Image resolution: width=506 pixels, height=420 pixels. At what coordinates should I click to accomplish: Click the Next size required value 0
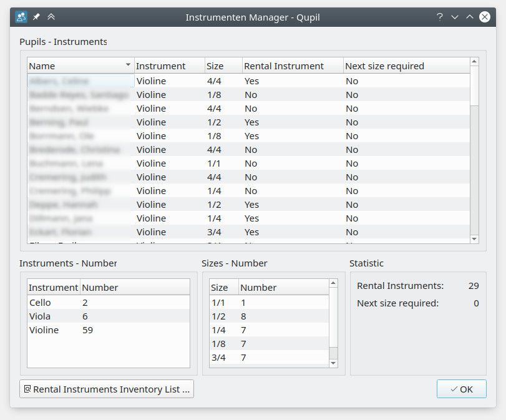[476, 303]
